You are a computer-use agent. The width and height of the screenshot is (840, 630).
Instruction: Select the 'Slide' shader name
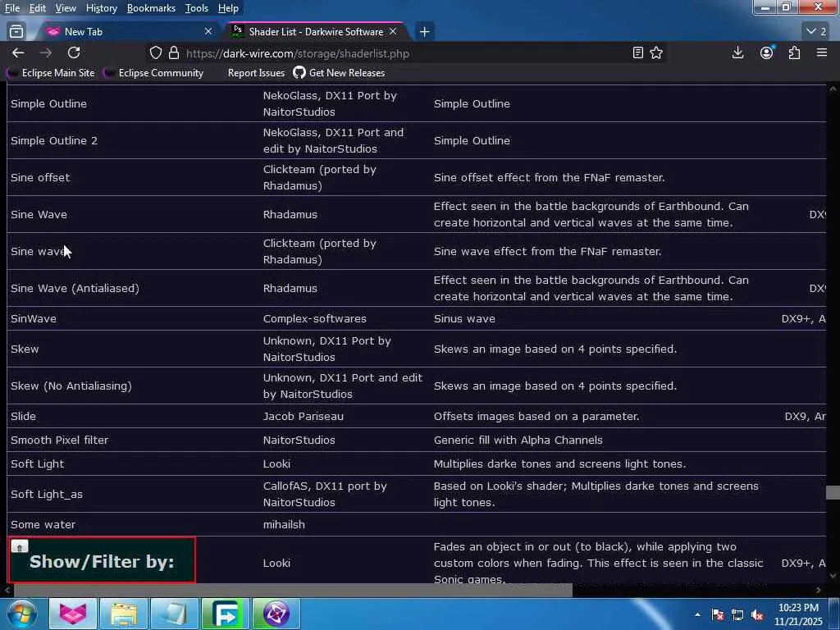coord(23,416)
